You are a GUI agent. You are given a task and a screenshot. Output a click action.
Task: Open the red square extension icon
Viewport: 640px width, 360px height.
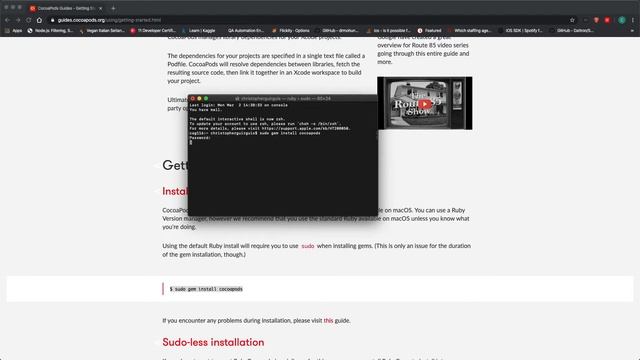pos(607,20)
